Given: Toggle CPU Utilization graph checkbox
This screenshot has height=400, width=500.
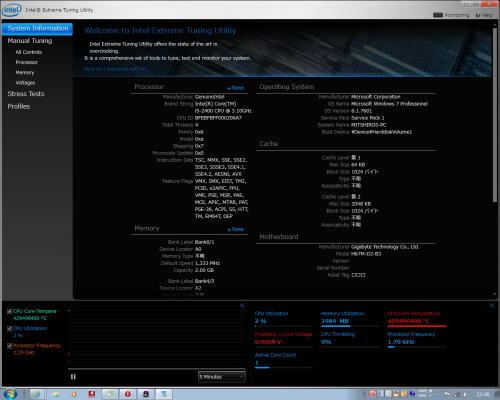Looking at the screenshot, I should pyautogui.click(x=10, y=329).
